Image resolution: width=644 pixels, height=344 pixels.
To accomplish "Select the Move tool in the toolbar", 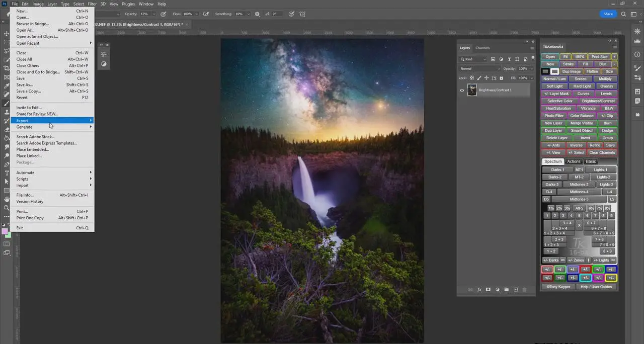I will 7,34.
